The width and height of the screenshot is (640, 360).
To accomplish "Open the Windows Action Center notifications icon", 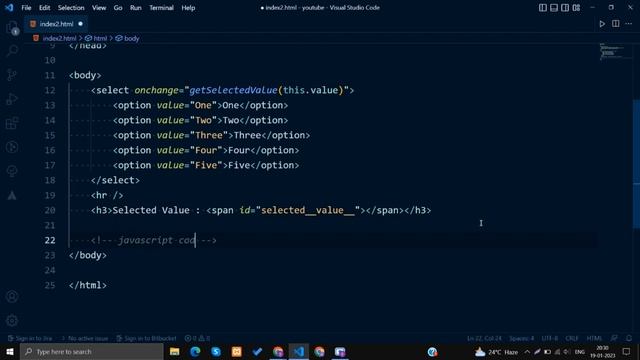I will coord(627,351).
